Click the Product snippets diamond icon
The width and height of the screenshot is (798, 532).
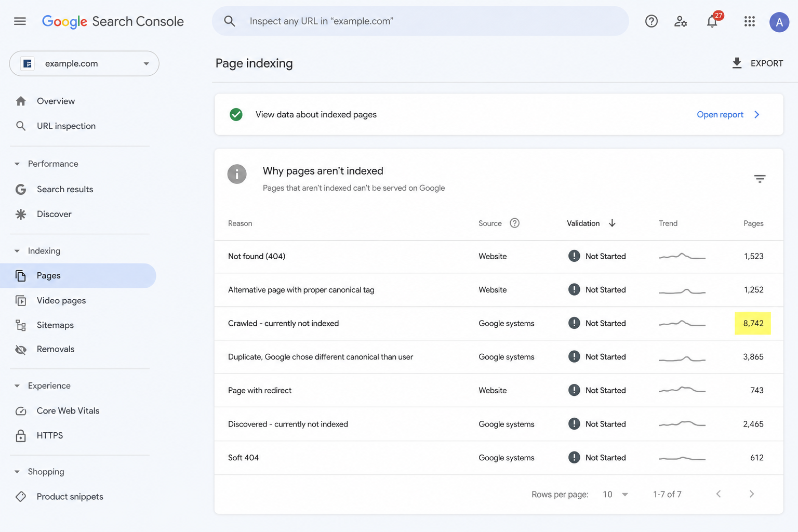[x=21, y=497]
